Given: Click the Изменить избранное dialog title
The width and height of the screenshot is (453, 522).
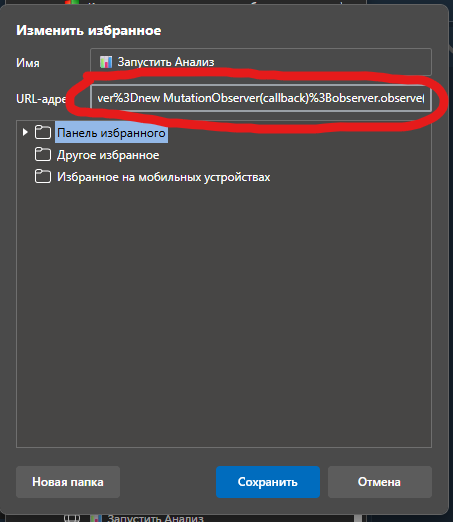Looking at the screenshot, I should [89, 30].
